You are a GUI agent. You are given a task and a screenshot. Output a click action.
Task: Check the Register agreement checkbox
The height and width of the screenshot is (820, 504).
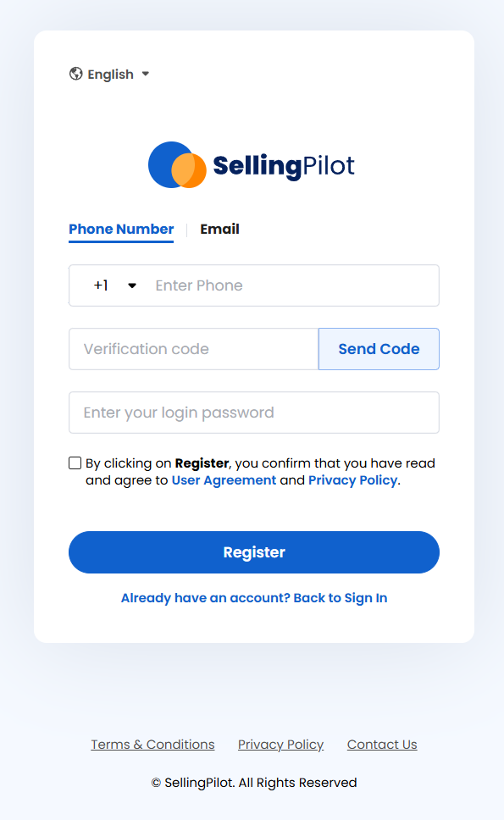pyautogui.click(x=75, y=463)
